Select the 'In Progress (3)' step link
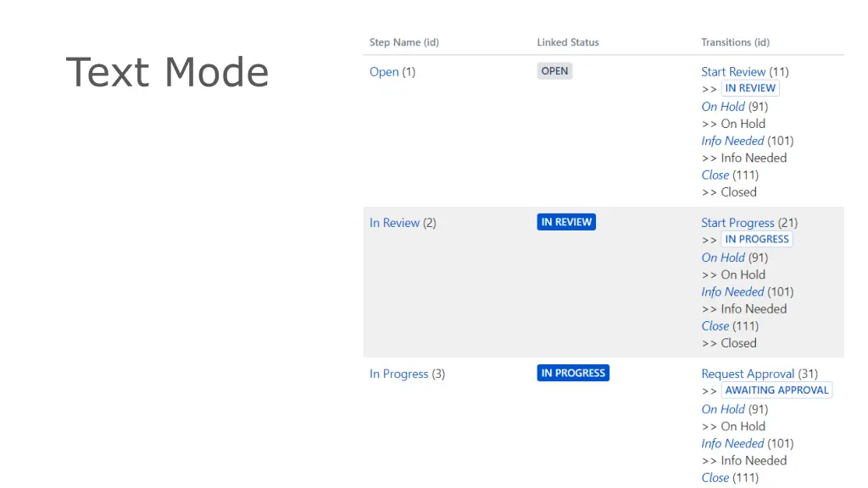 coord(398,374)
